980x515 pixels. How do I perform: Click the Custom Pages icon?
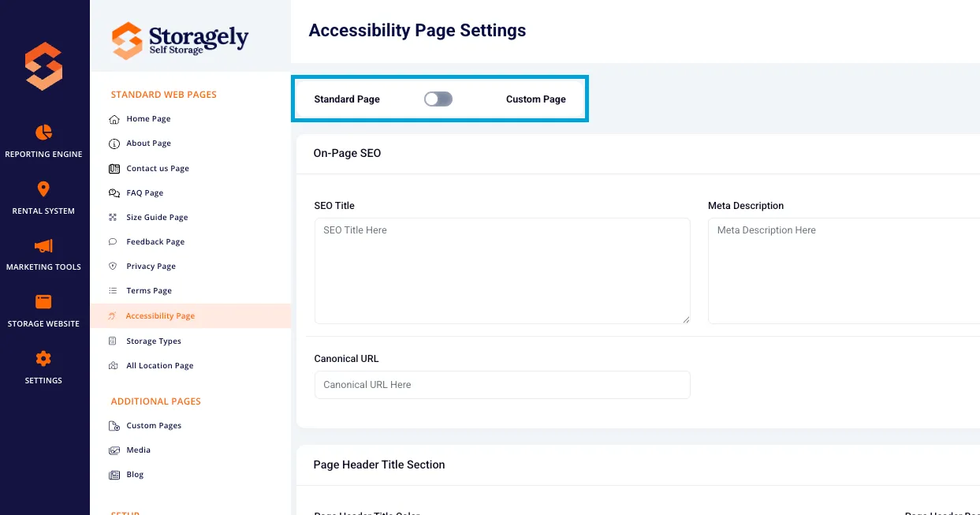click(x=113, y=426)
